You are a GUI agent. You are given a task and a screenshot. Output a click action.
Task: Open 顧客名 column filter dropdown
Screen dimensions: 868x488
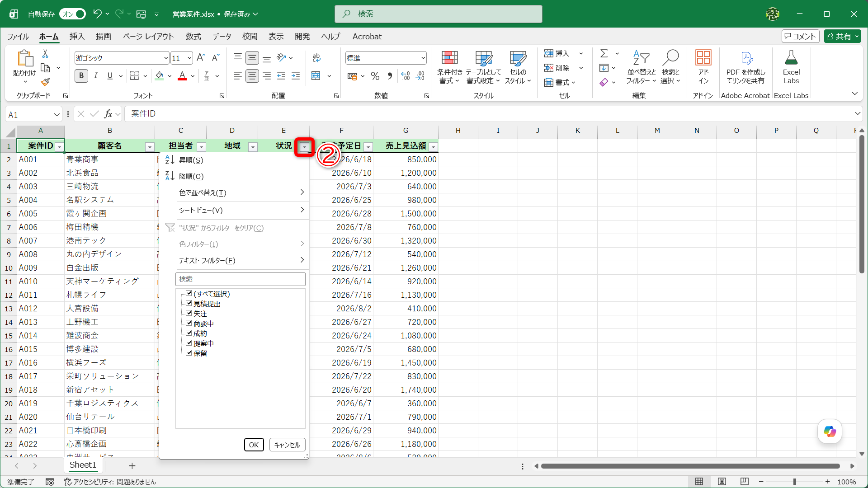coord(150,147)
